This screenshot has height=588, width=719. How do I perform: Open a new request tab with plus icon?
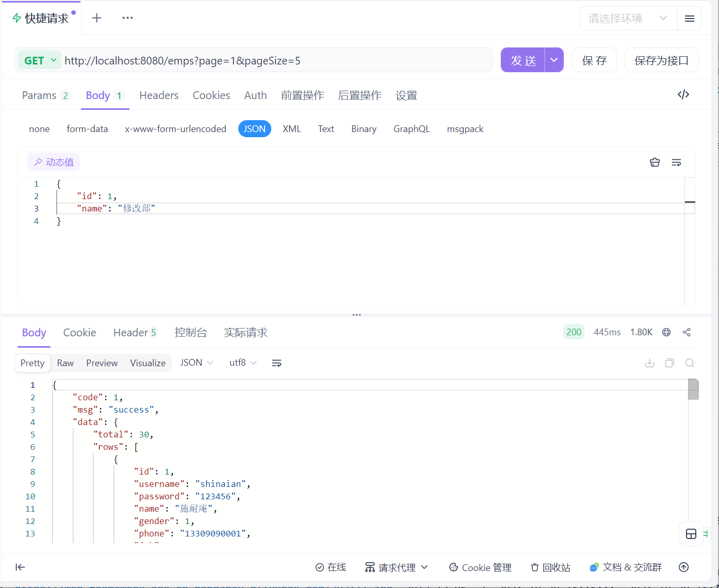click(x=96, y=18)
